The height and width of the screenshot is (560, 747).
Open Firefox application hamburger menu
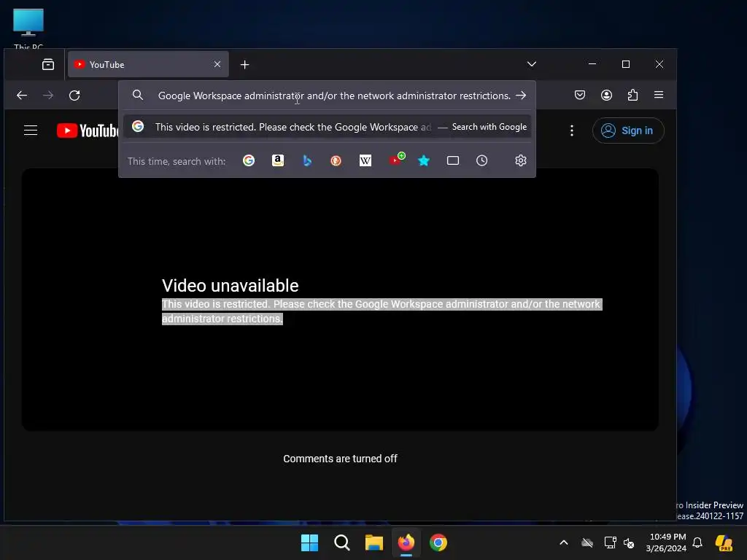point(659,95)
